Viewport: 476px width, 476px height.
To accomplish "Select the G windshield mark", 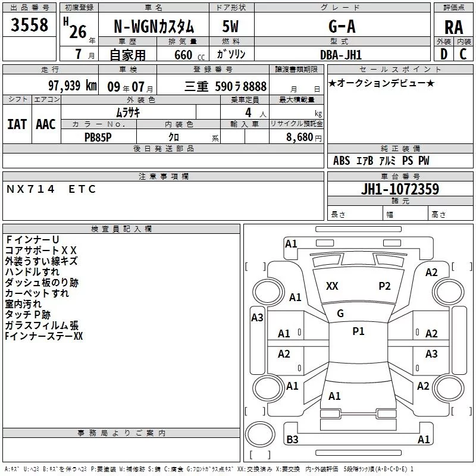I will coord(340,314).
